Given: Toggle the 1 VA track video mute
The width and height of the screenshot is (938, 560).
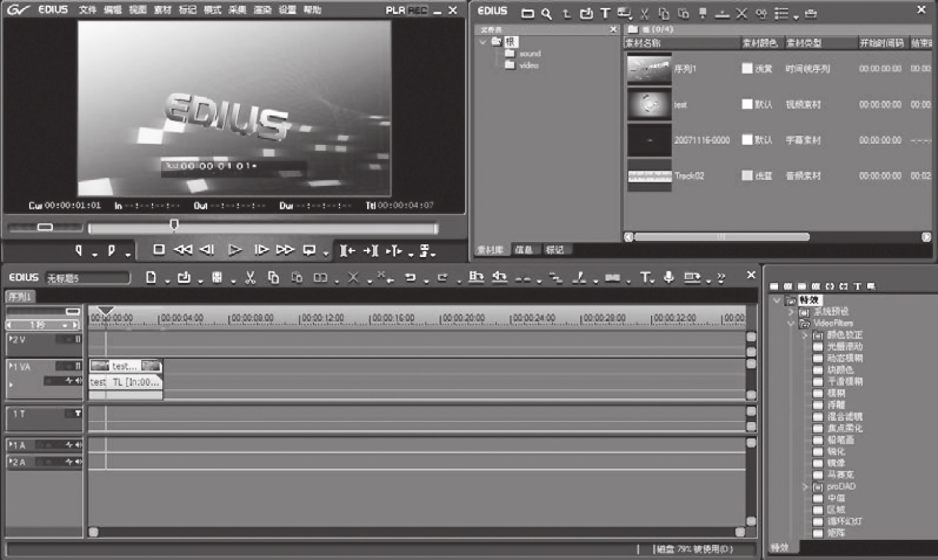Looking at the screenshot, I should (x=78, y=366).
